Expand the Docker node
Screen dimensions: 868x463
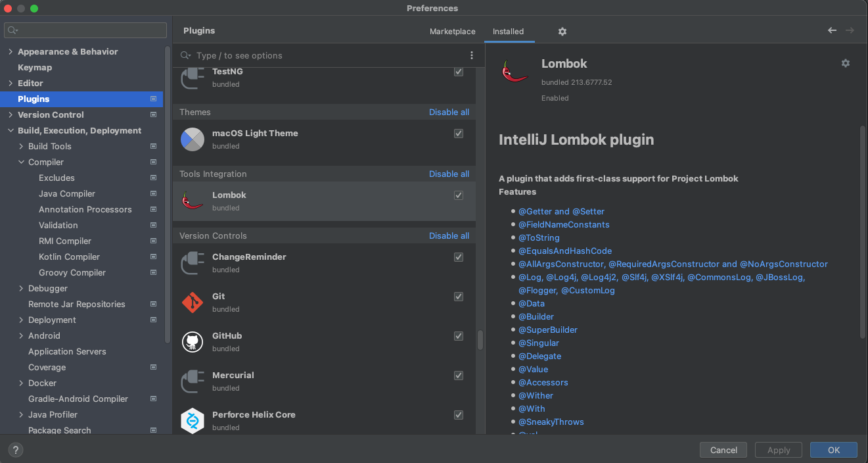(21, 383)
